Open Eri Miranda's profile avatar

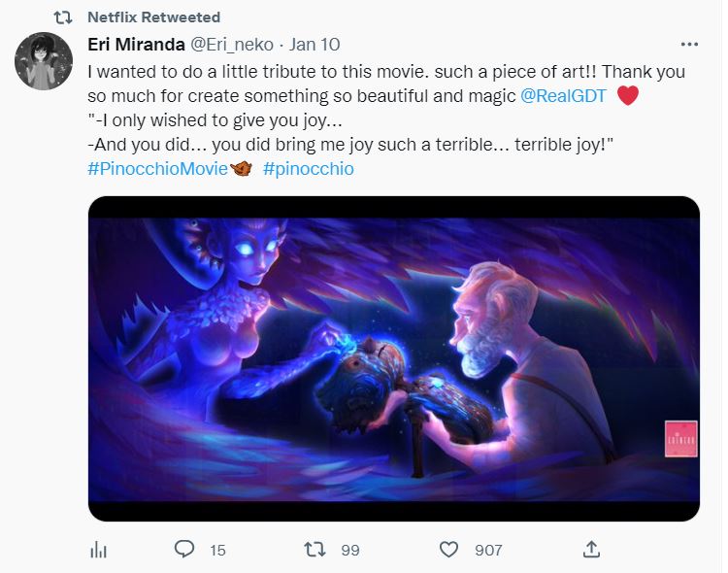click(44, 61)
